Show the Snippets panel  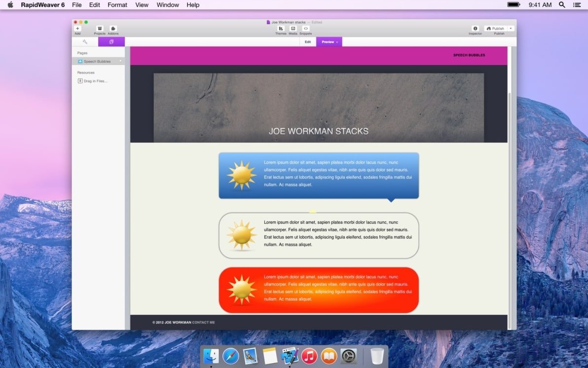[x=305, y=29]
